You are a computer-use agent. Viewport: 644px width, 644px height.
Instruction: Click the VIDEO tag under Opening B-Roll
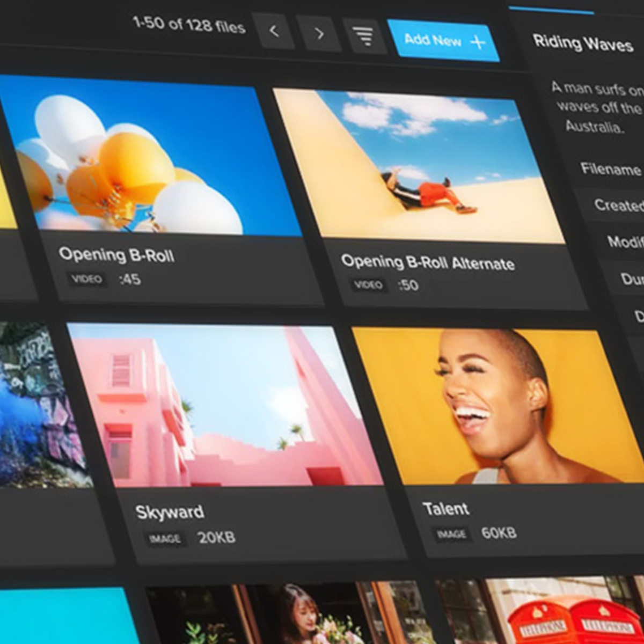(86, 279)
